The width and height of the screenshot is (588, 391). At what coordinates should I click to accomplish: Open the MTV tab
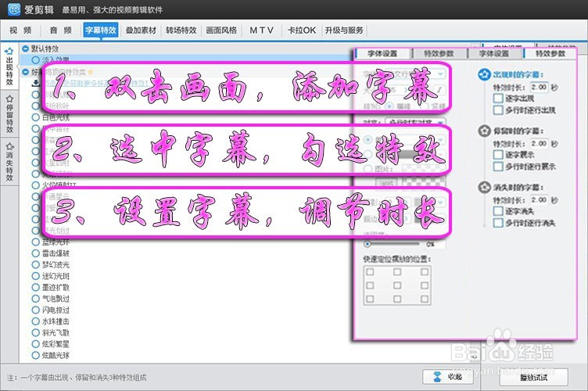coord(261,30)
